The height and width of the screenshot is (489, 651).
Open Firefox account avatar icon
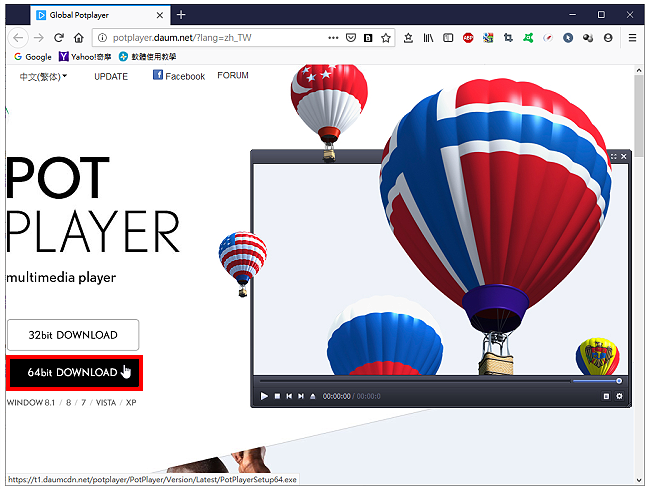(608, 38)
